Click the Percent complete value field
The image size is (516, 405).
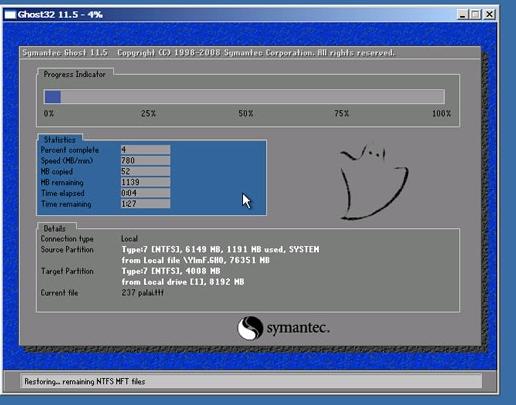[x=145, y=150]
